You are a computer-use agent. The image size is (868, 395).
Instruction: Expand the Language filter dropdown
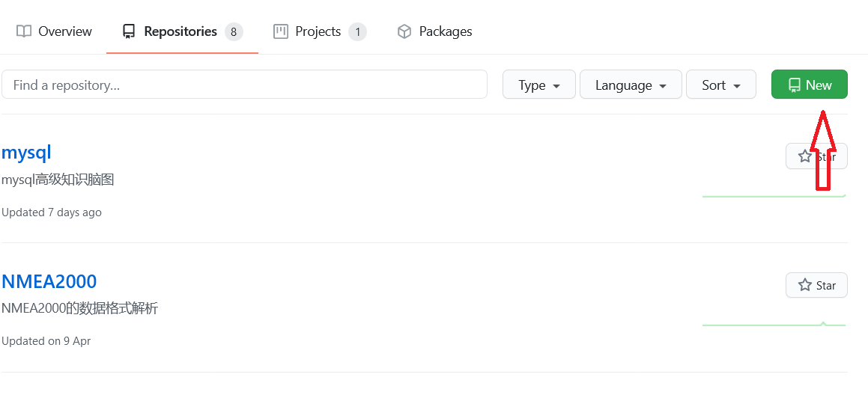pyautogui.click(x=631, y=85)
